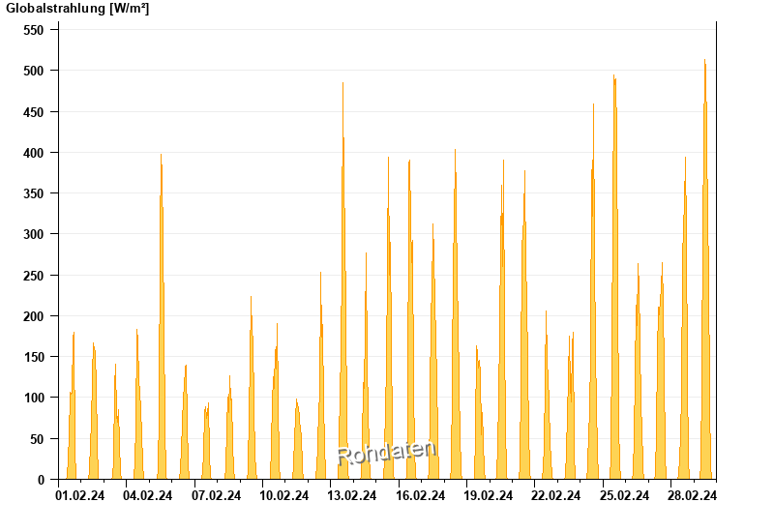The image size is (774, 532).
Task: Click the 16.02.24 x-axis label
Action: [421, 496]
